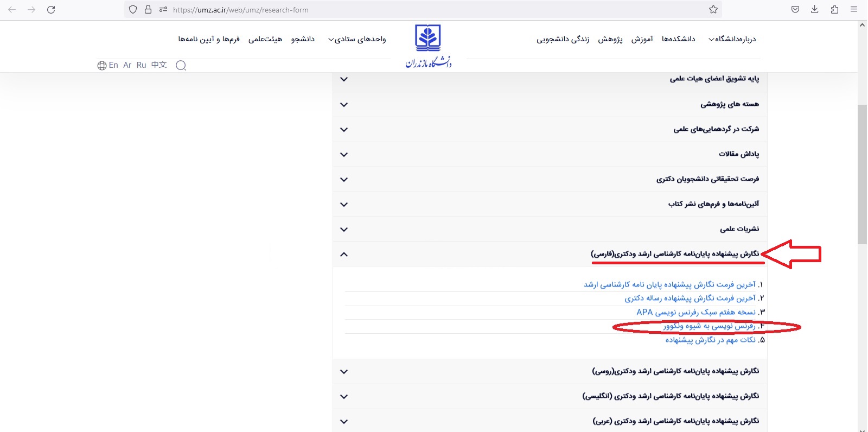
Task: Switch site language to En
Action: click(x=113, y=65)
